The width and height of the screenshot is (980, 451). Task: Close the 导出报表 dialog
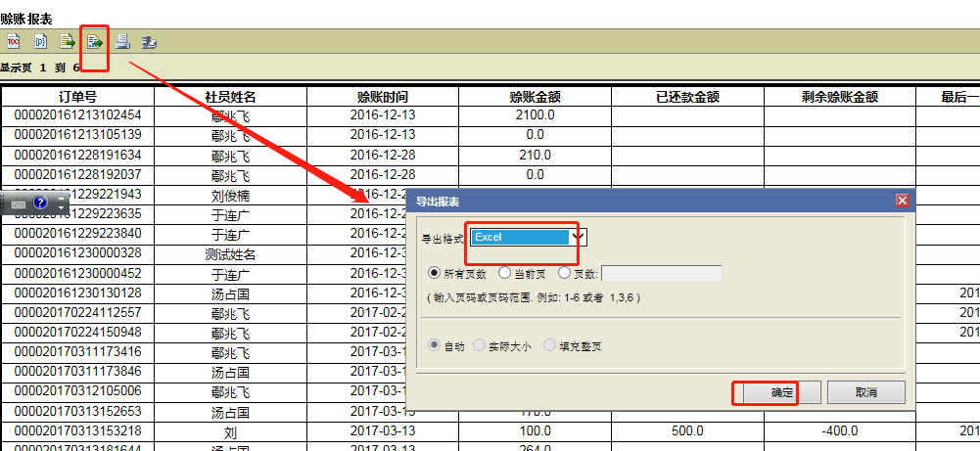(x=902, y=201)
